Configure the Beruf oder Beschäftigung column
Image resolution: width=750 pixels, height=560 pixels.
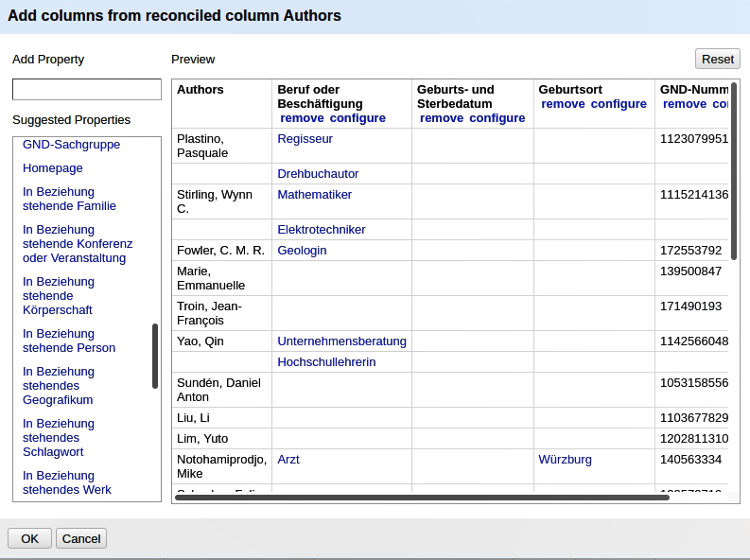(358, 118)
